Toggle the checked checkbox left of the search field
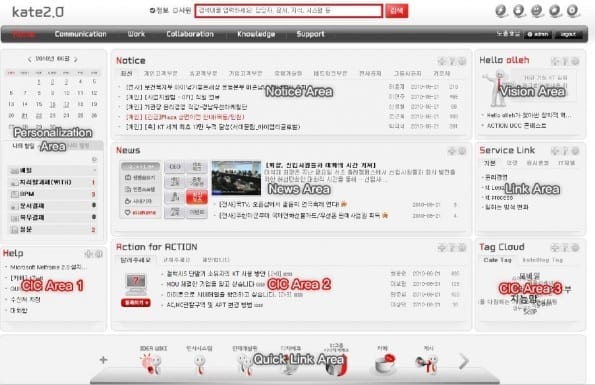The width and height of the screenshot is (595, 385). (x=152, y=11)
